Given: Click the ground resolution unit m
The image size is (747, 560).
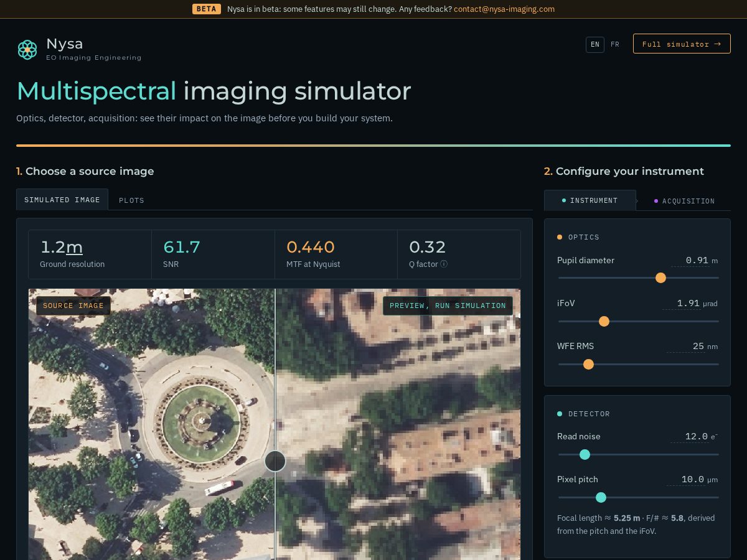Looking at the screenshot, I should 74,247.
